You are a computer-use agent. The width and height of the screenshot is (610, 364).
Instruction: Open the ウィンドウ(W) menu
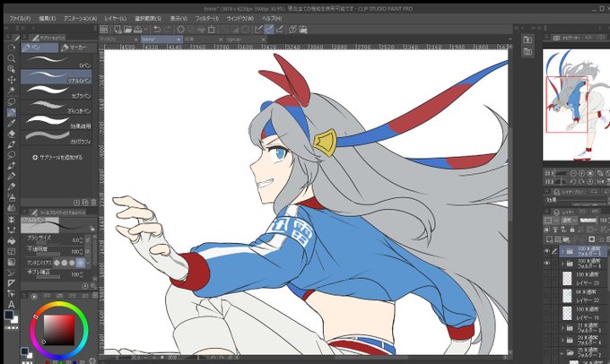[x=240, y=18]
